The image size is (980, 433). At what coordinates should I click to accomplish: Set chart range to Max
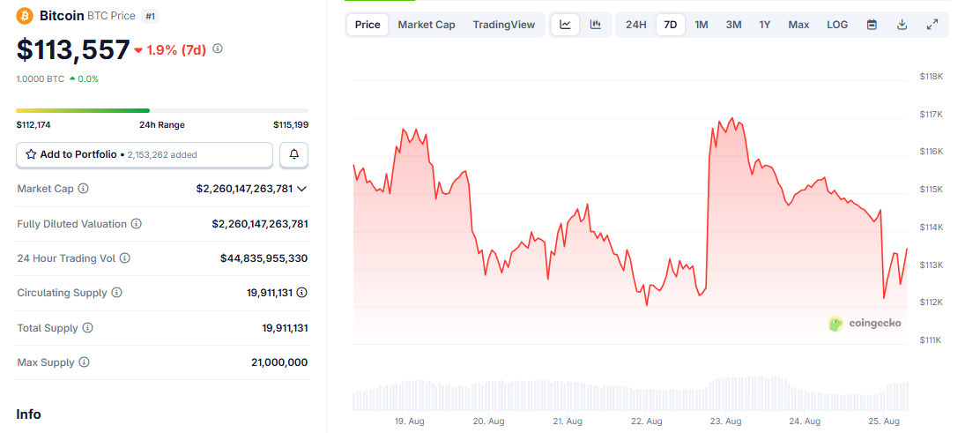click(x=798, y=25)
